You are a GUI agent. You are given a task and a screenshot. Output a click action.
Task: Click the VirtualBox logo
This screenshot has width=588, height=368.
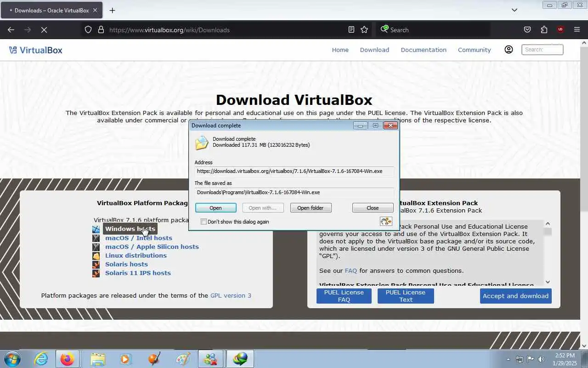36,50
